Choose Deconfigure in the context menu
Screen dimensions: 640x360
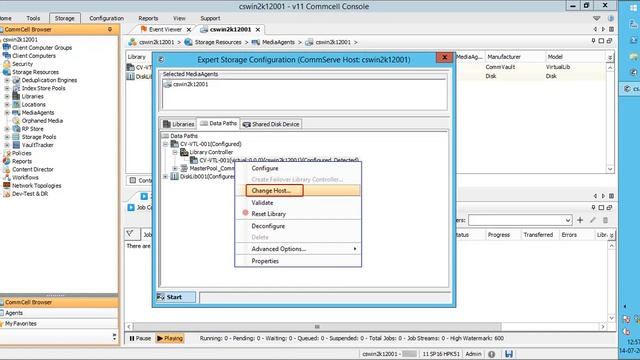(x=268, y=226)
